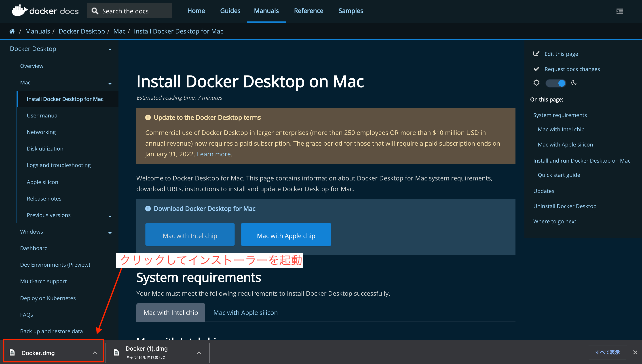Image resolution: width=642 pixels, height=364 pixels.
Task: Toggle the dark theme switch
Action: [x=555, y=83]
